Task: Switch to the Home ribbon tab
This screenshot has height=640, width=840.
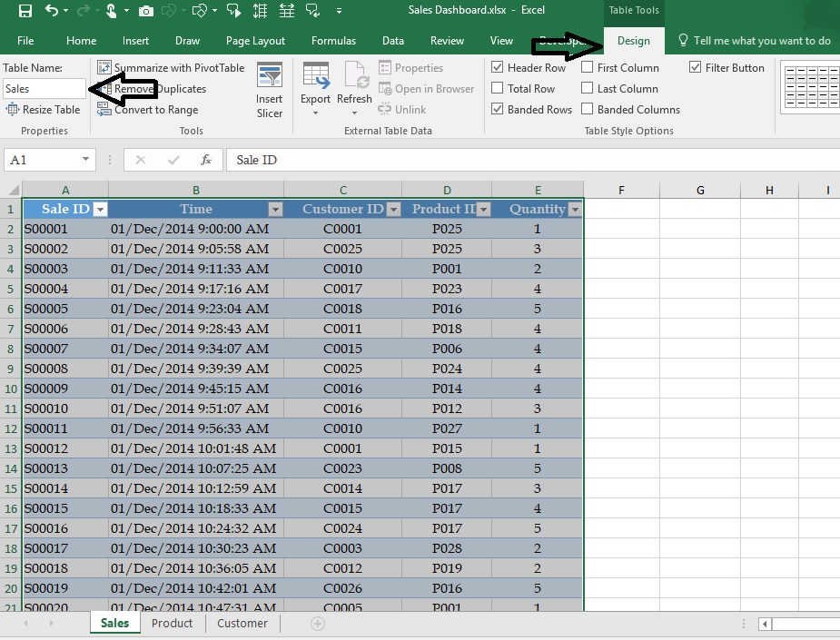Action: pos(82,41)
